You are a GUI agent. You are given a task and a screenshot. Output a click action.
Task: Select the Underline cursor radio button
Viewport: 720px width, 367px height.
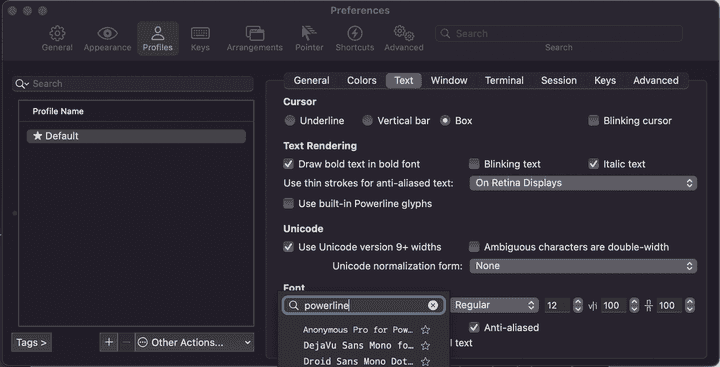pos(290,121)
